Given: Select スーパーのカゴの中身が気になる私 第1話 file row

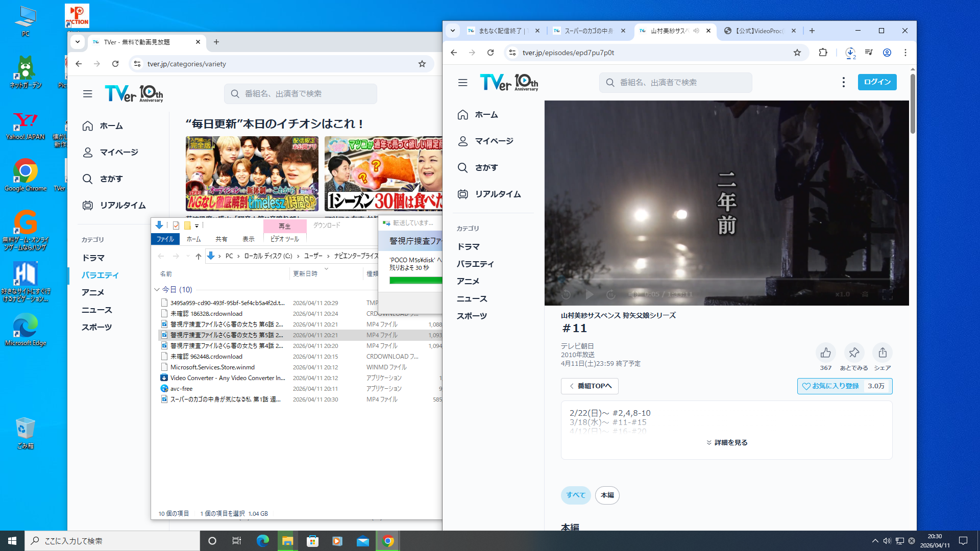Looking at the screenshot, I should [x=300, y=399].
